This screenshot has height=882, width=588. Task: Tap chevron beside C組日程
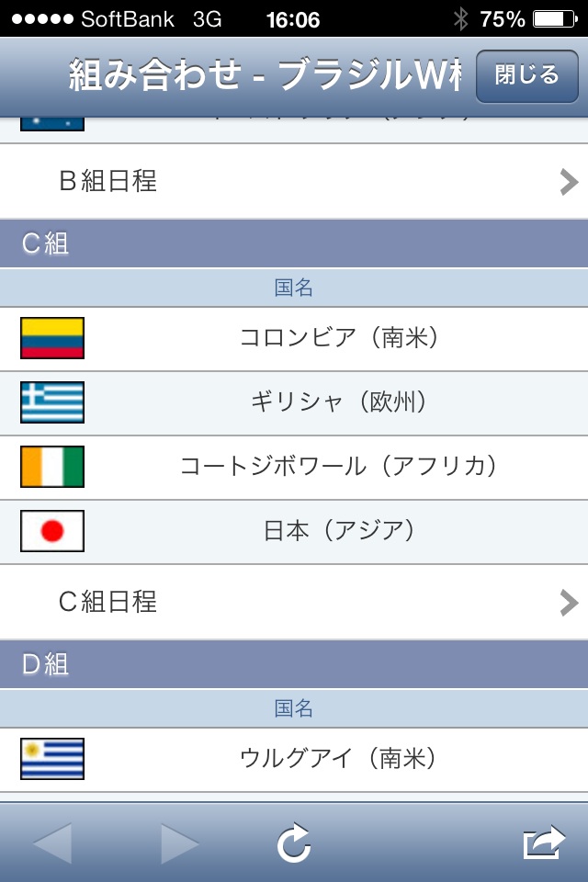[x=569, y=602]
